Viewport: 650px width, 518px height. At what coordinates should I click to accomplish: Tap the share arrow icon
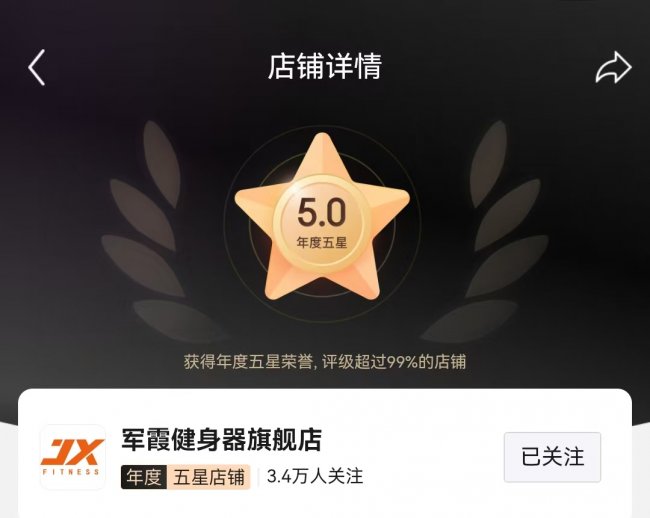614,67
